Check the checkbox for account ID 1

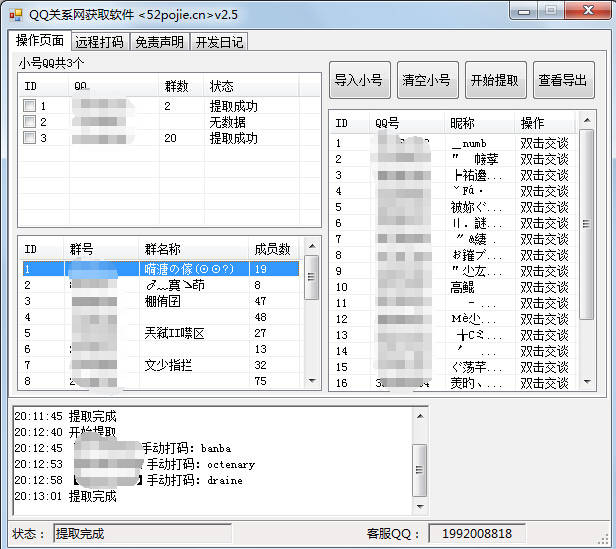pyautogui.click(x=29, y=105)
